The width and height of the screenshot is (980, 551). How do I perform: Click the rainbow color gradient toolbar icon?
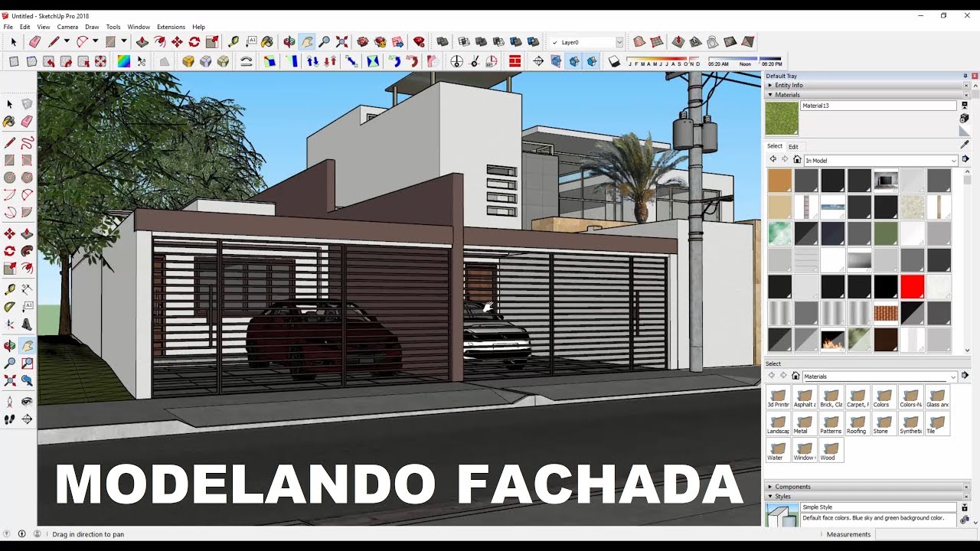tap(123, 61)
